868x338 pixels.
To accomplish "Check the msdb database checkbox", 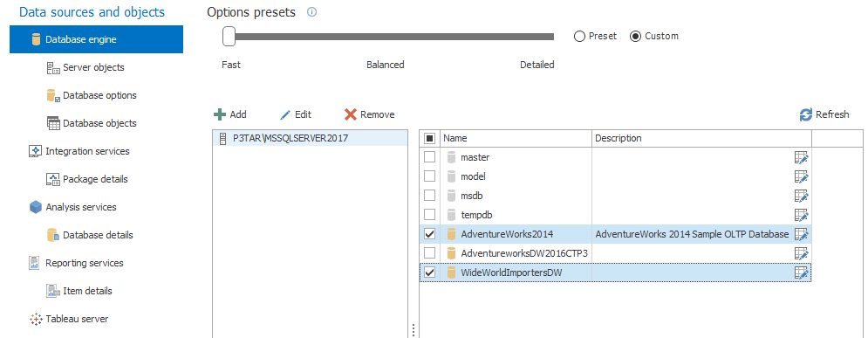I will (429, 196).
